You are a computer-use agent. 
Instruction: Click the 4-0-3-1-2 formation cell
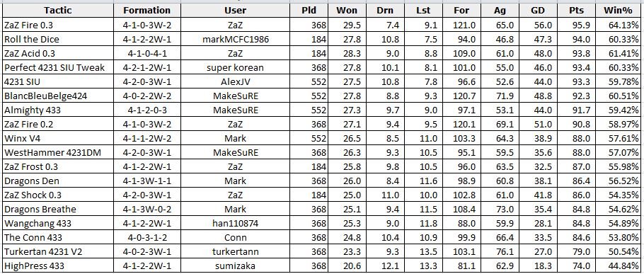[x=146, y=237]
